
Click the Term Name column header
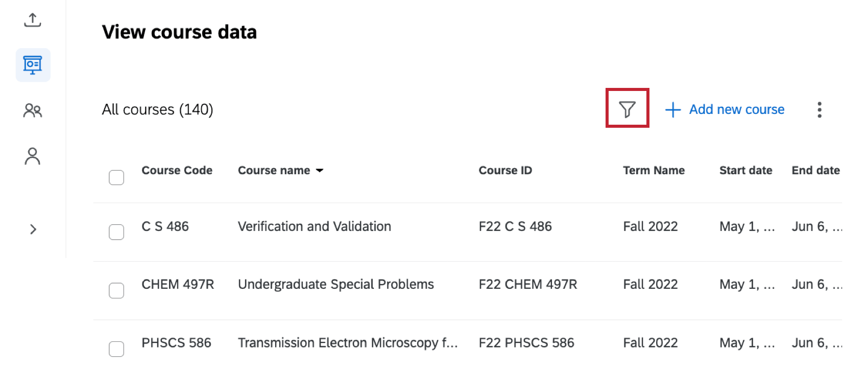pos(654,170)
